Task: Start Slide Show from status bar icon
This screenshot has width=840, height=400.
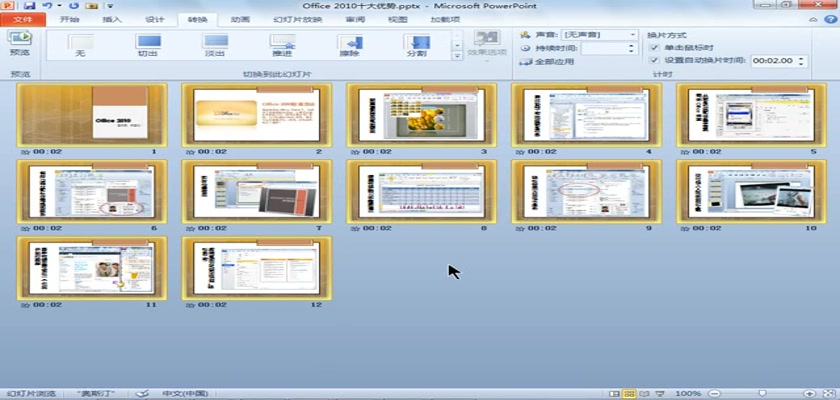Action: click(660, 394)
